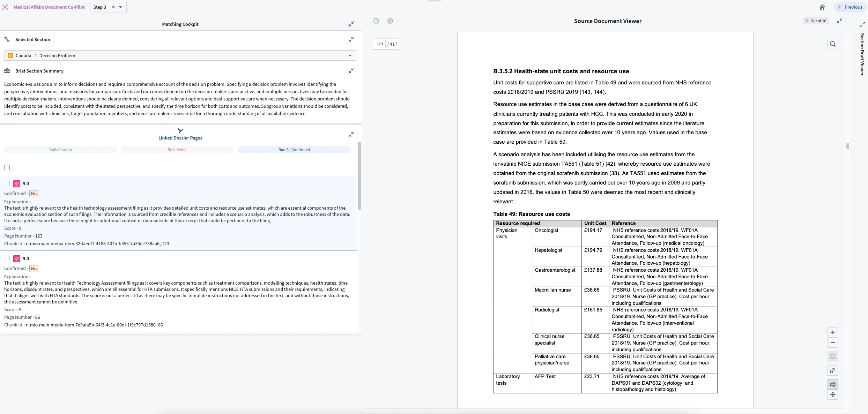This screenshot has width=868, height=414.
Task: Click the Linked Dossier Pages heading
Action: point(180,138)
